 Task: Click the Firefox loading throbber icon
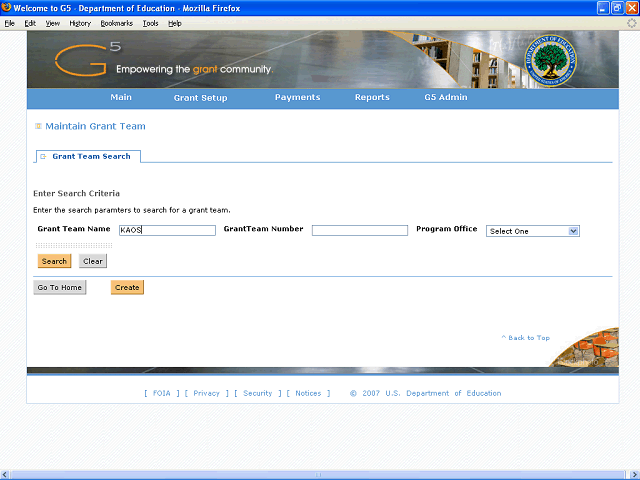click(631, 23)
